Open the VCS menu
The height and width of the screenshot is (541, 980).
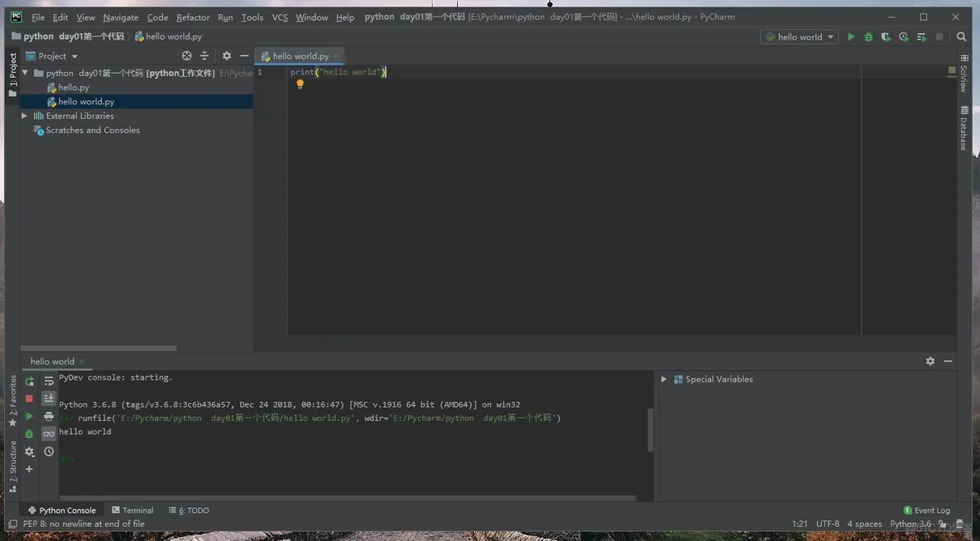pyautogui.click(x=280, y=17)
